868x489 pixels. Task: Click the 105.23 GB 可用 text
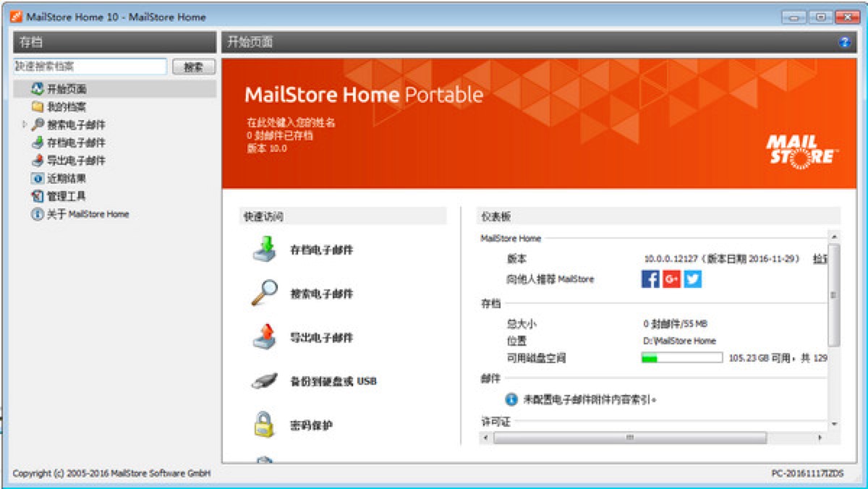[x=759, y=357]
